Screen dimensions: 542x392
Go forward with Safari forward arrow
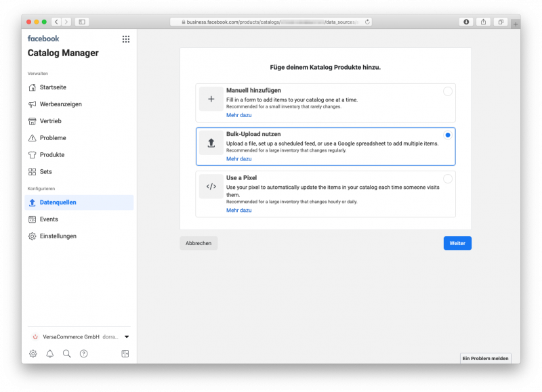(x=66, y=22)
